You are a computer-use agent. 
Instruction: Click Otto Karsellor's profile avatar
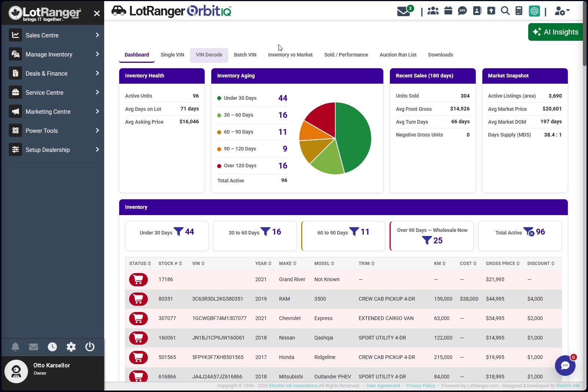tap(16, 371)
